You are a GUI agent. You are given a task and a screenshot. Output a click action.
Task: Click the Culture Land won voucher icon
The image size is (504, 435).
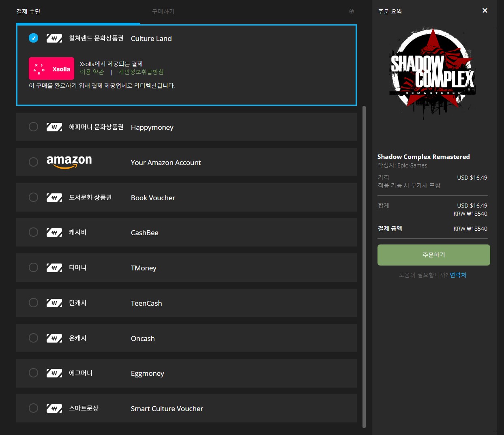coord(54,39)
